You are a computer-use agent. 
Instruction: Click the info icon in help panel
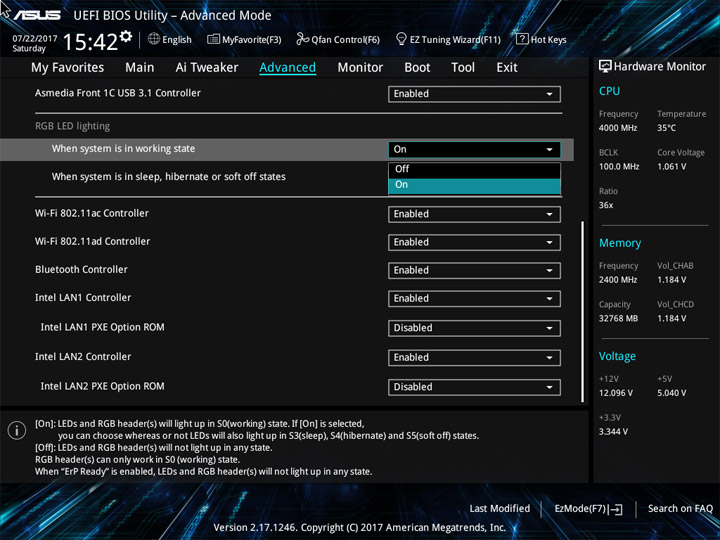[x=17, y=430]
